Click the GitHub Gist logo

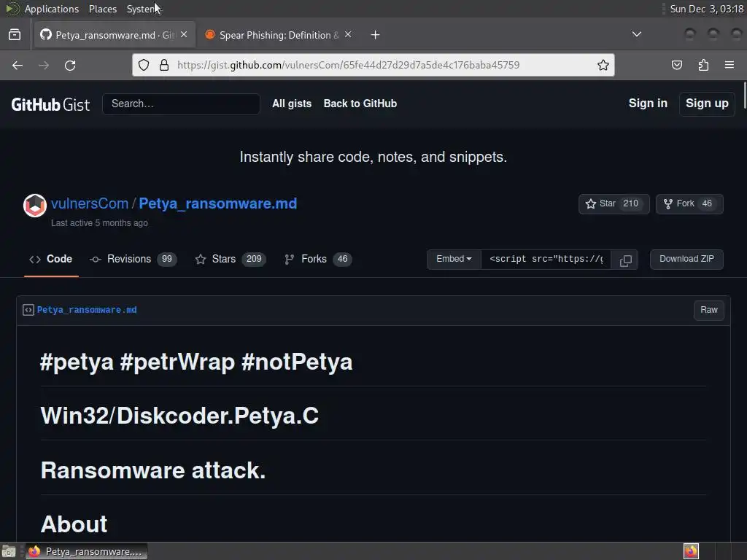point(50,104)
